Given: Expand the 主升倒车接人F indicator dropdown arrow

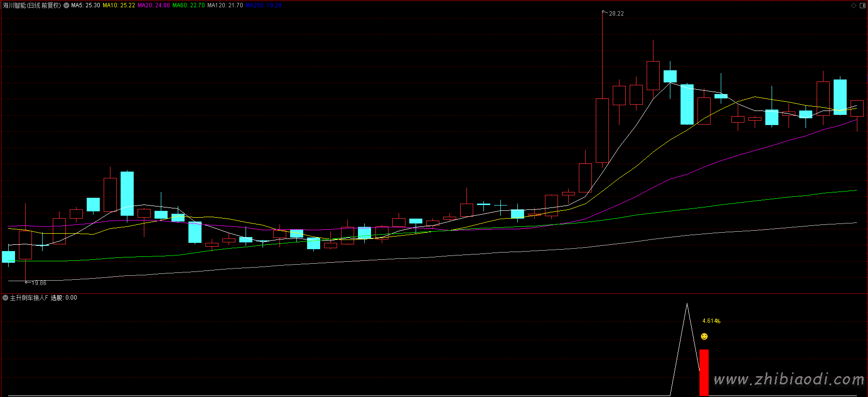Looking at the screenshot, I should pos(5,298).
